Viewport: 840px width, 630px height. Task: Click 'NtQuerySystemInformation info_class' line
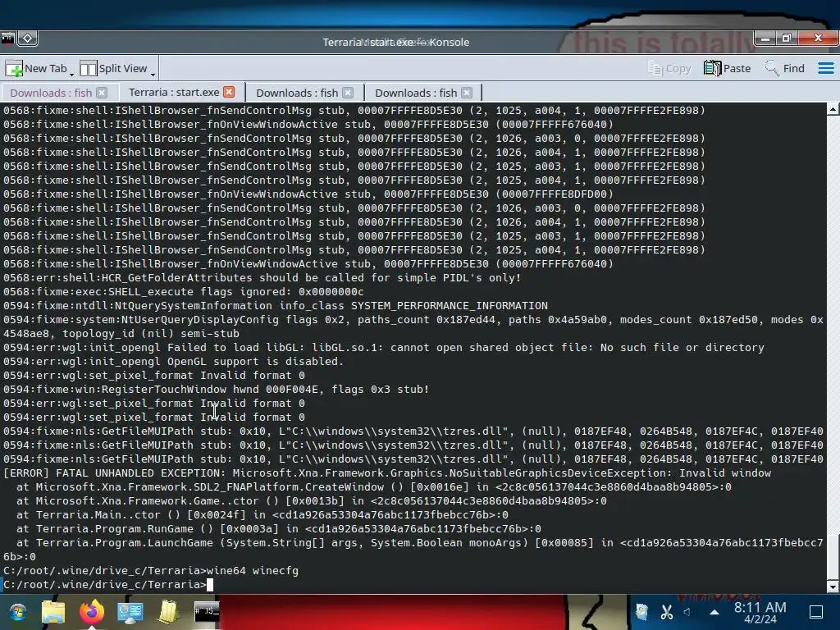pyautogui.click(x=276, y=306)
